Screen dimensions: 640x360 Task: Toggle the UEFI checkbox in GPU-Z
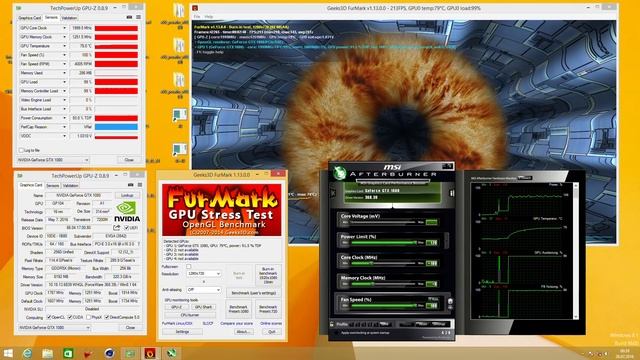(127, 228)
